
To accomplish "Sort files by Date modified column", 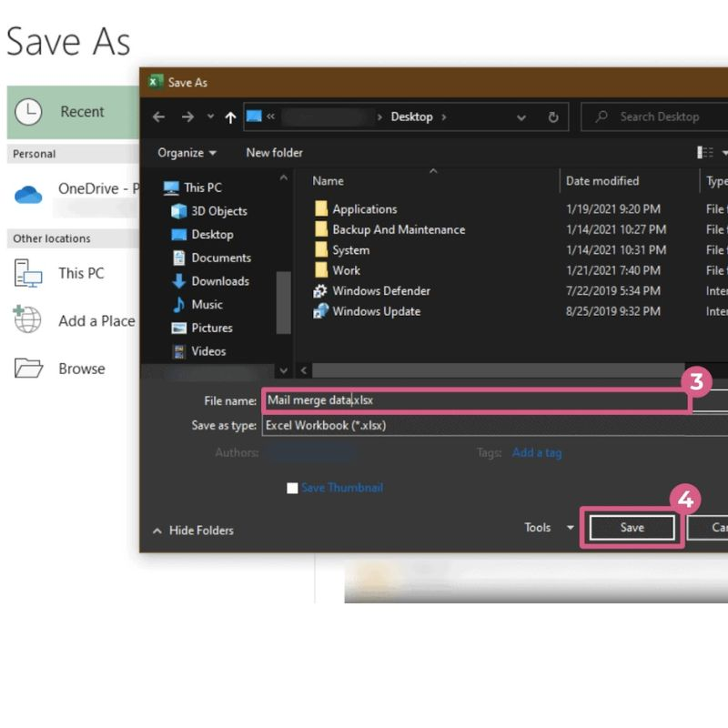I will click(602, 181).
